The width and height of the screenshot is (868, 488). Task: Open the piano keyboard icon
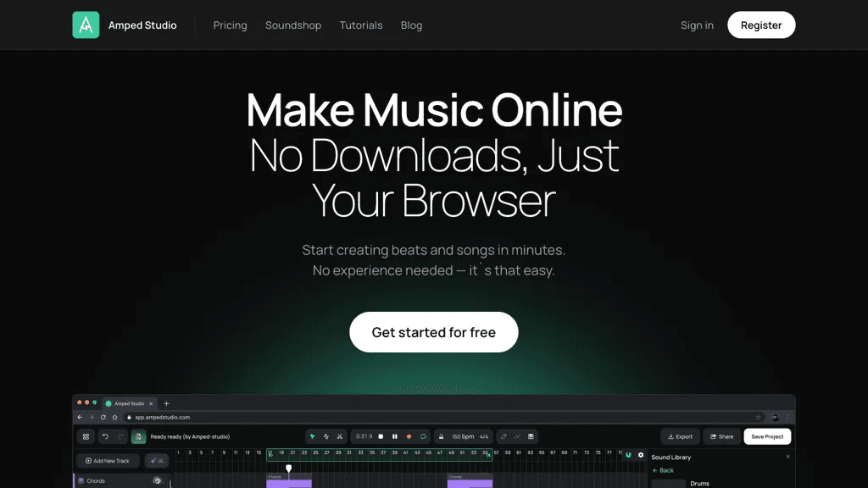coord(531,436)
